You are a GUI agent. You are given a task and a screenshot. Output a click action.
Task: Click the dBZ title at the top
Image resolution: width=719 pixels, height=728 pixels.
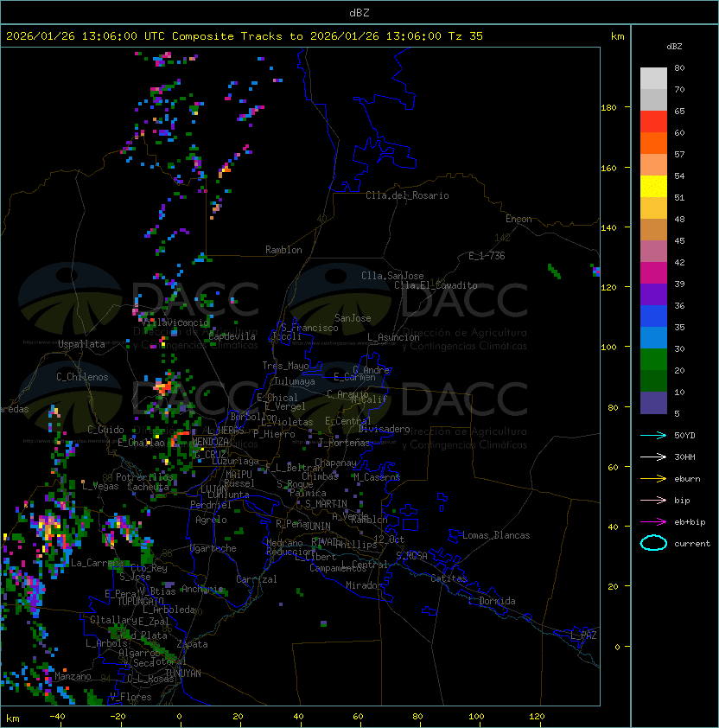point(359,12)
